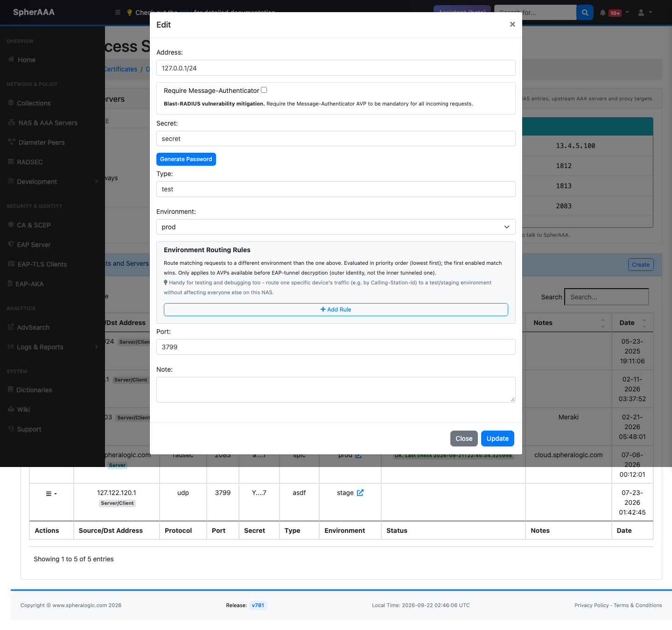672x630 pixels.
Task: Open EAP-AKA in the sidebar
Action: coord(29,284)
